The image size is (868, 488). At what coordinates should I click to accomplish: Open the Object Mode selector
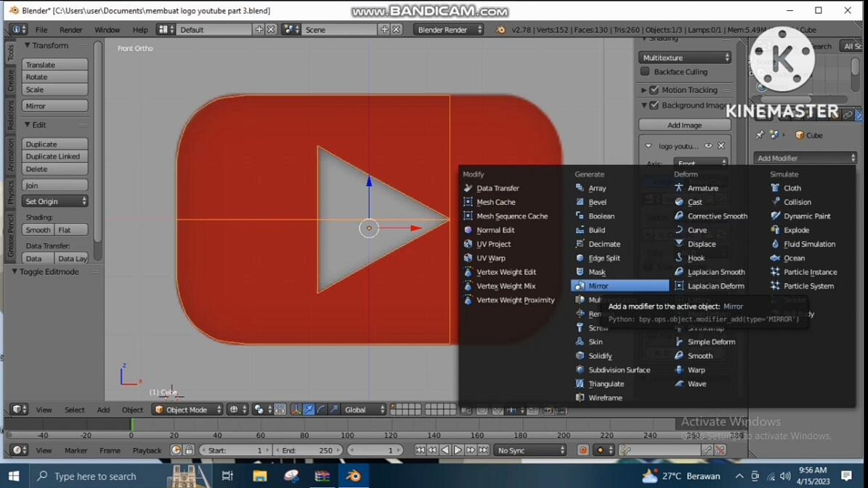[x=187, y=410]
